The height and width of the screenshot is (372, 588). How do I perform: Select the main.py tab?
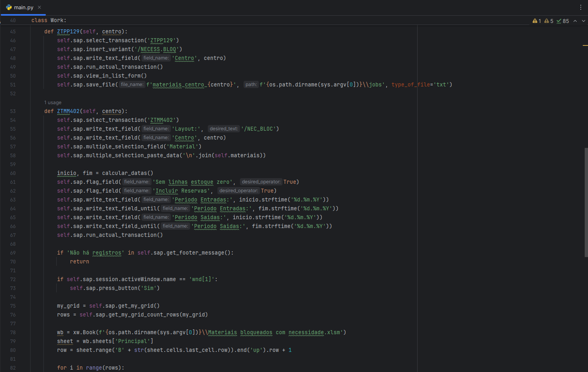point(24,7)
